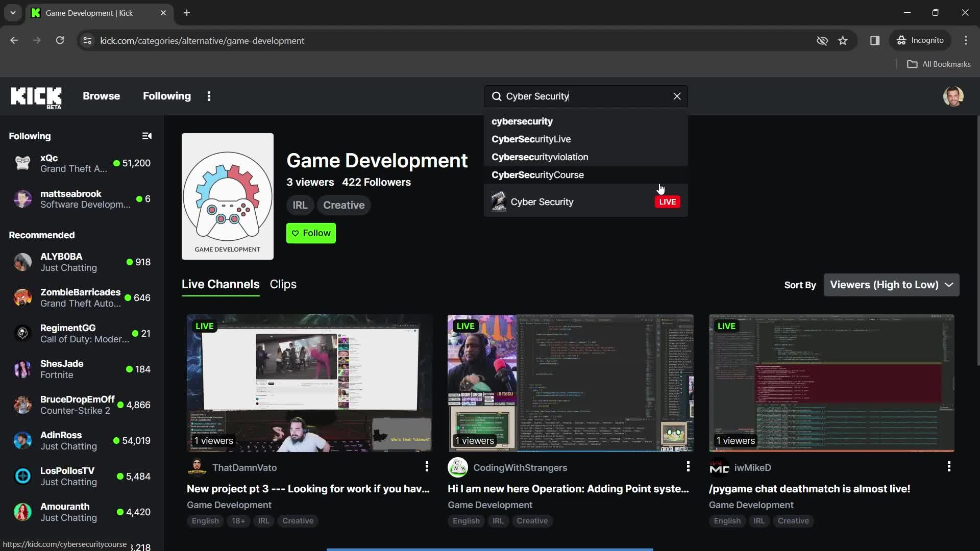Screen dimensions: 980x551
Task: Click 422 Followers count text
Action: click(376, 182)
